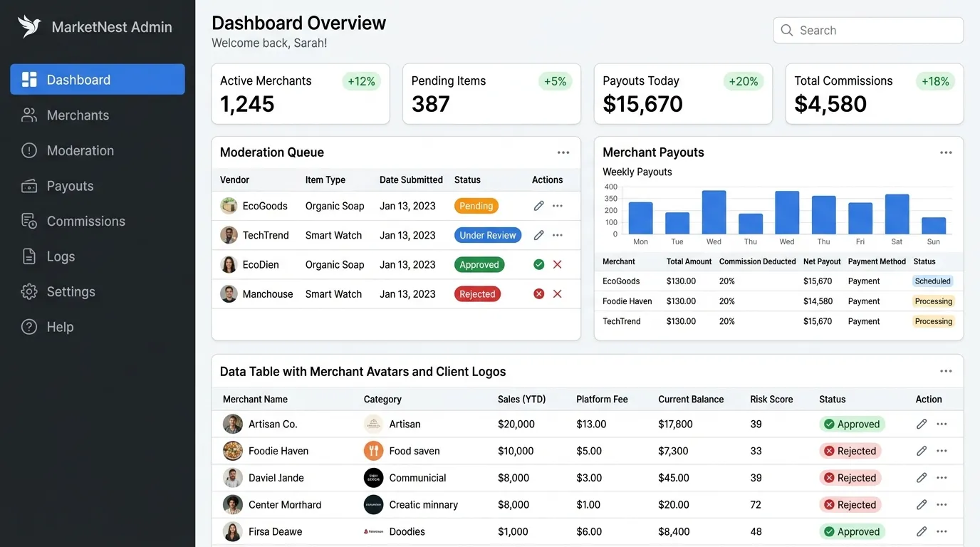Open more actions for Center Morrhard

coord(942,504)
